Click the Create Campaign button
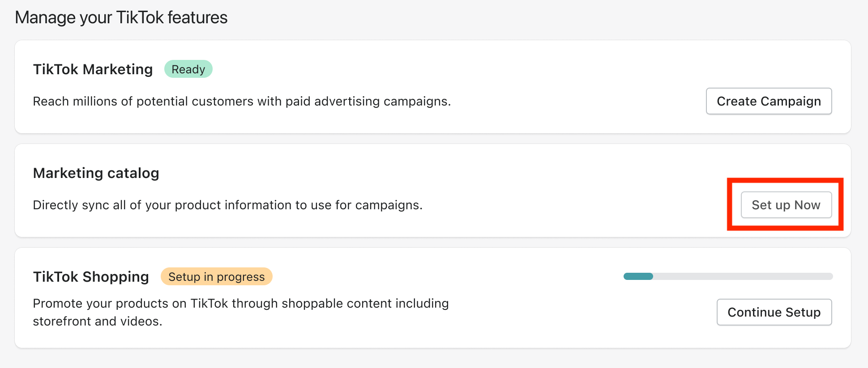The image size is (868, 368). [769, 101]
